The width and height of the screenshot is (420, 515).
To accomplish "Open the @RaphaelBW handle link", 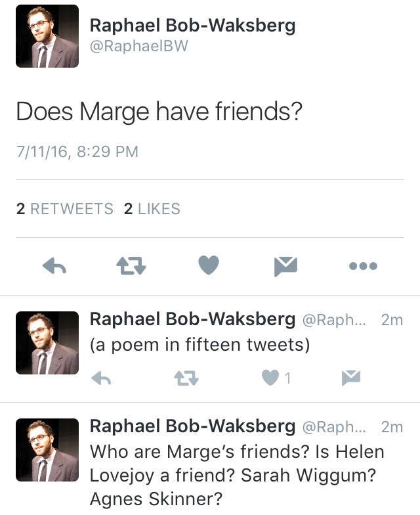I will (x=138, y=47).
